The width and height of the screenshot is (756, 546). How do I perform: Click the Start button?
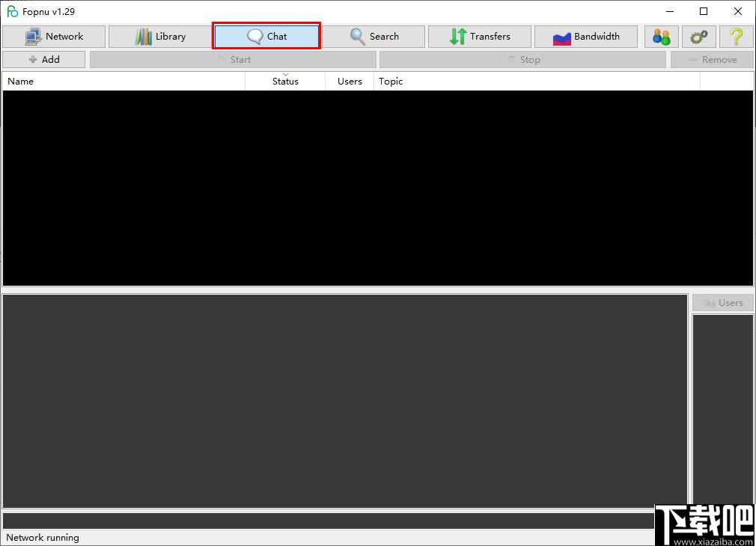pyautogui.click(x=233, y=59)
